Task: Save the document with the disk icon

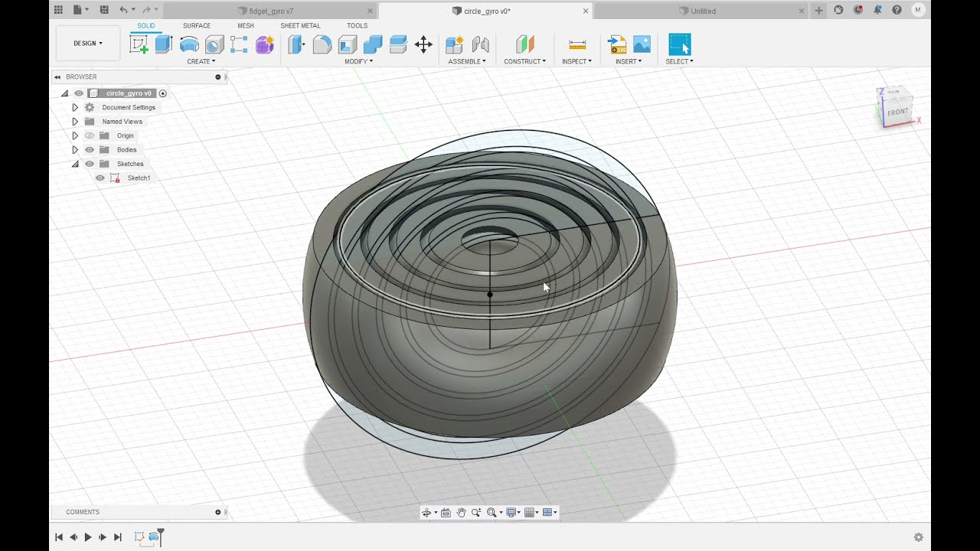Action: click(x=104, y=10)
